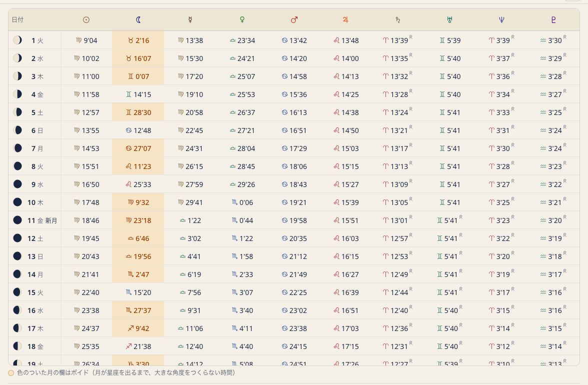This screenshot has width=588, height=385.
Task: Click Mercury cell 13'38 on 1 火
Action: [190, 40]
